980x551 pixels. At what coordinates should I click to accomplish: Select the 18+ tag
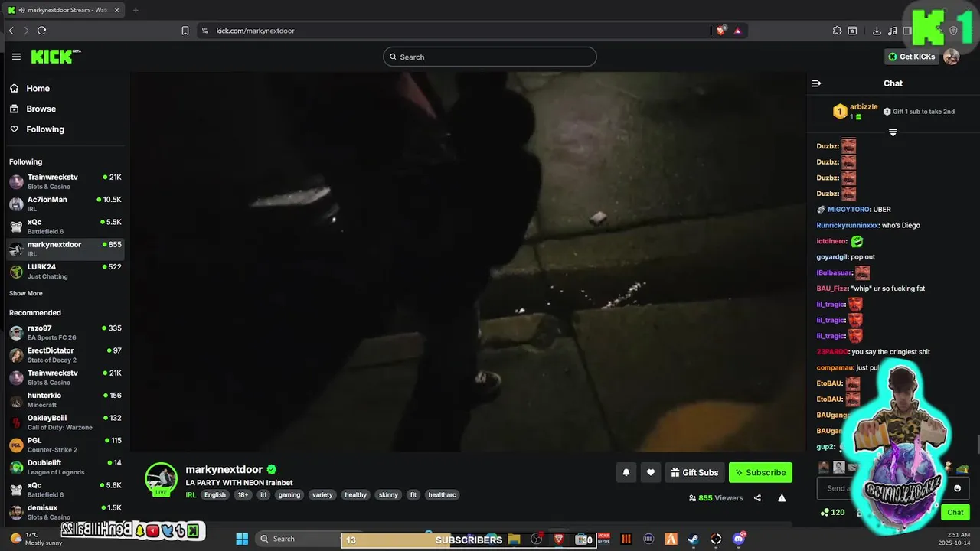point(243,494)
